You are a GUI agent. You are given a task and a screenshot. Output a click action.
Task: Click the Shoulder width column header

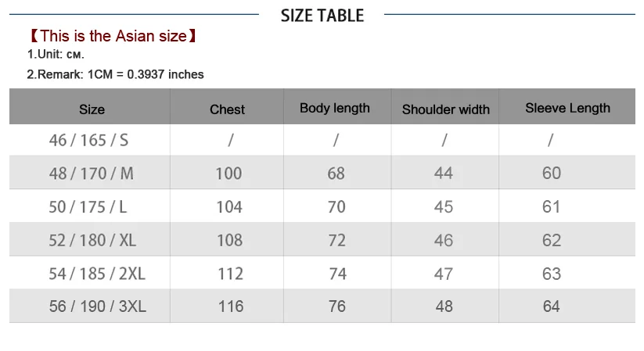point(445,109)
